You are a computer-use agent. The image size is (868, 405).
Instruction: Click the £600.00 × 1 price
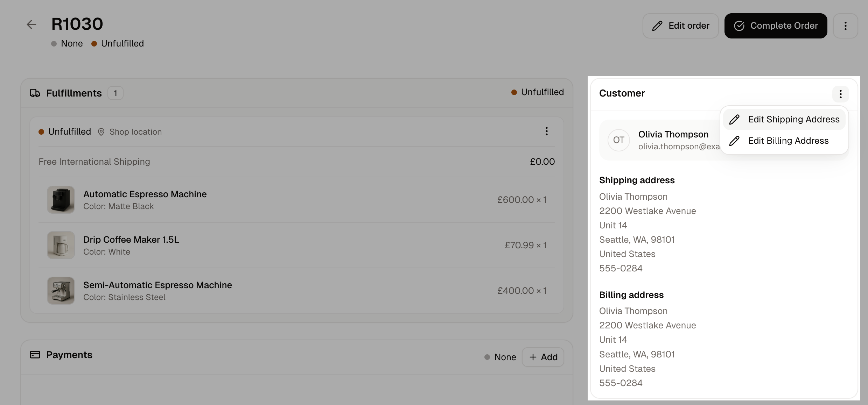point(522,200)
